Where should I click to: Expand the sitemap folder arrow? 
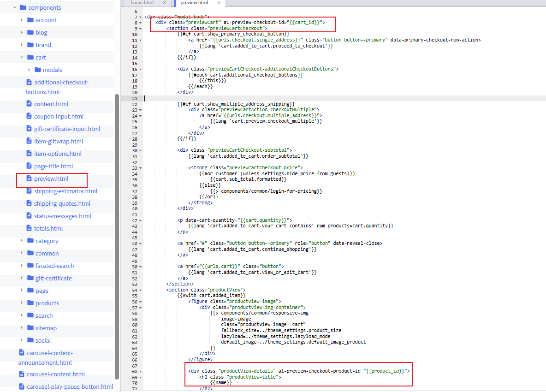[x=22, y=328]
